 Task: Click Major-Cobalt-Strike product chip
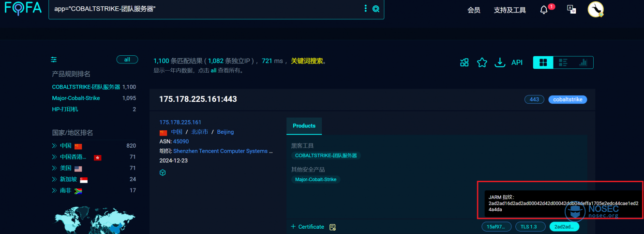coord(315,179)
